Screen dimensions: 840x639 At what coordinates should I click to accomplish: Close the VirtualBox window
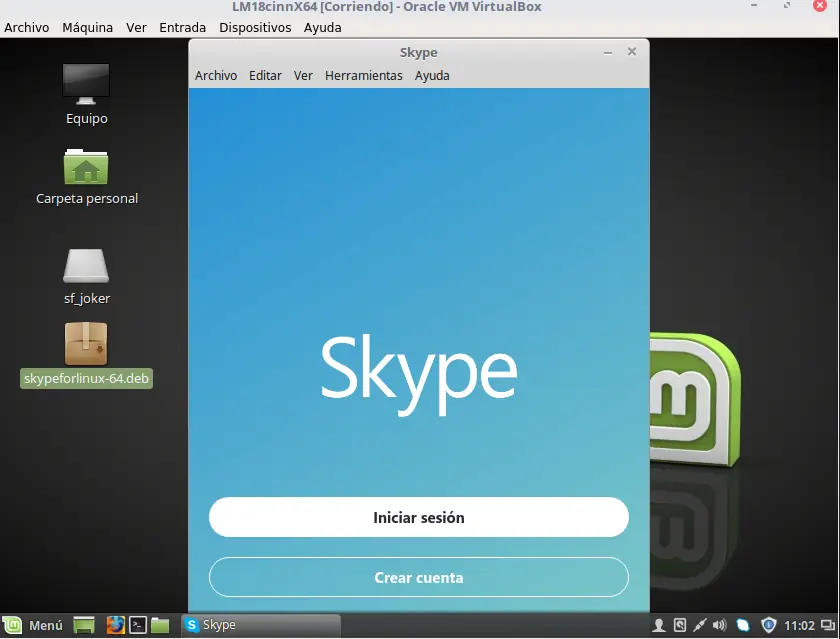(x=820, y=6)
